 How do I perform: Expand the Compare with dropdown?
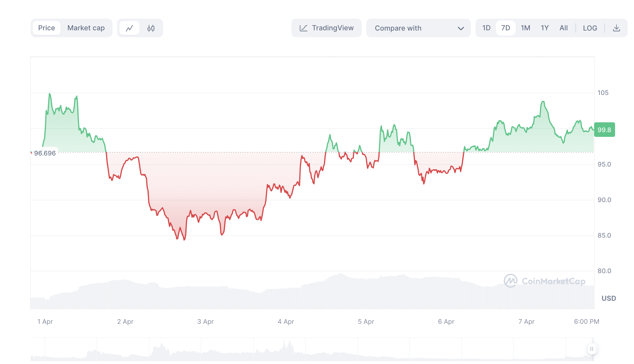(x=418, y=28)
